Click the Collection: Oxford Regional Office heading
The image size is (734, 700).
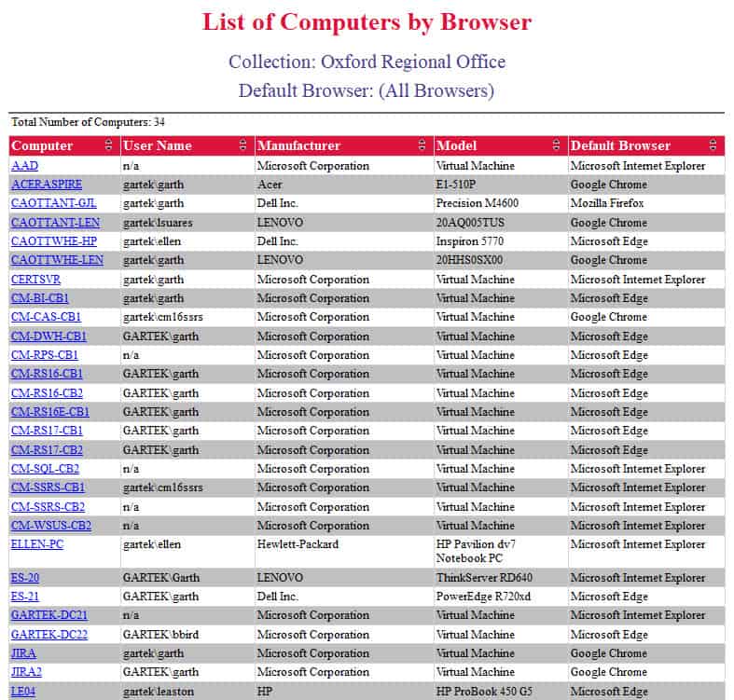pyautogui.click(x=367, y=62)
